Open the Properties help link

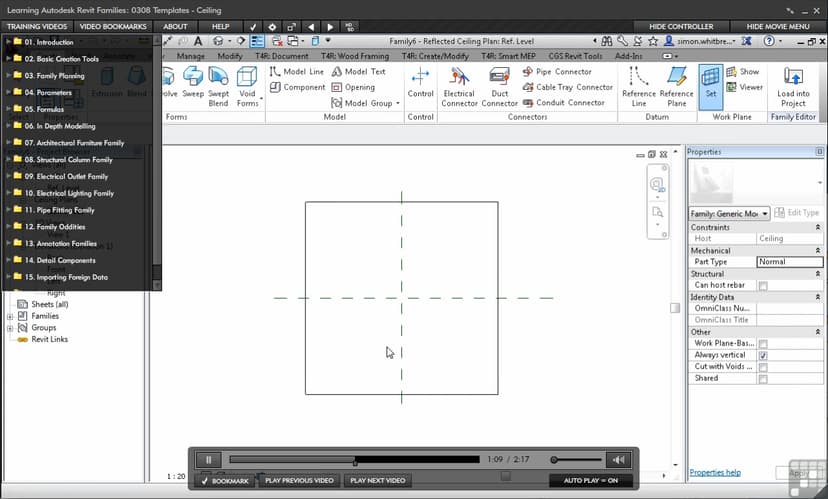pyautogui.click(x=715, y=473)
